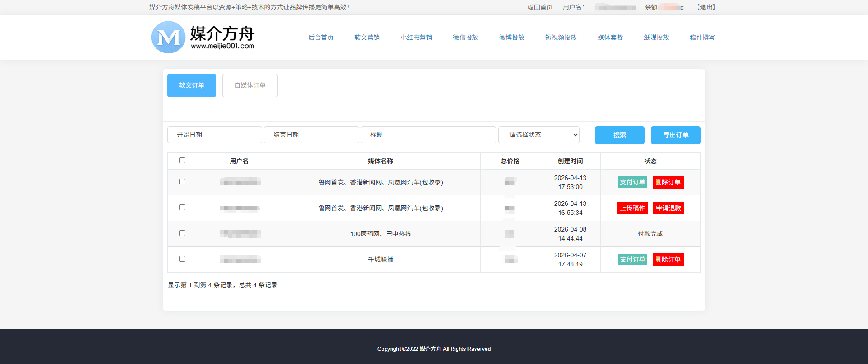Click 删除订单 for the 千城联播 order
Screen dimensions: 868x364
click(668, 260)
